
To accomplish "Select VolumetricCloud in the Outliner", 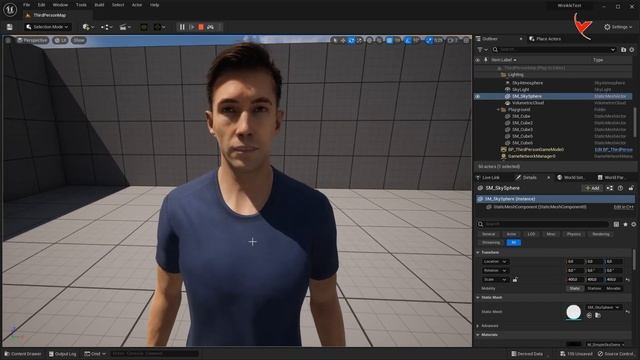I will pyautogui.click(x=528, y=103).
